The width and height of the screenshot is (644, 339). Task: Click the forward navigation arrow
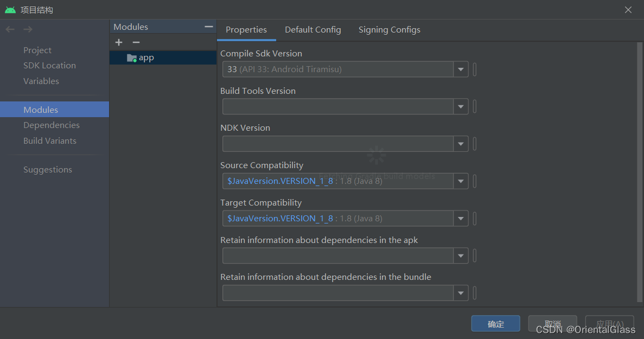[x=28, y=29]
